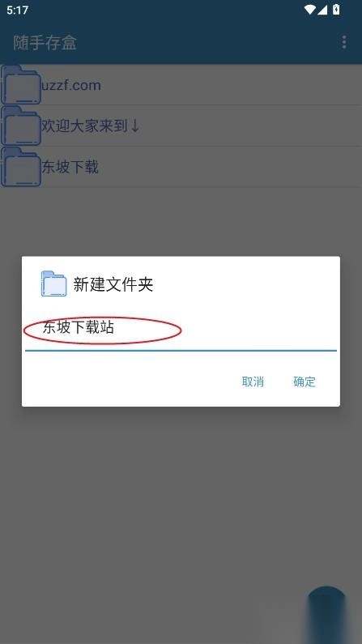Tap the folder icon beside 欢迎大家来到
Screen dimensions: 362x644
click(21, 126)
